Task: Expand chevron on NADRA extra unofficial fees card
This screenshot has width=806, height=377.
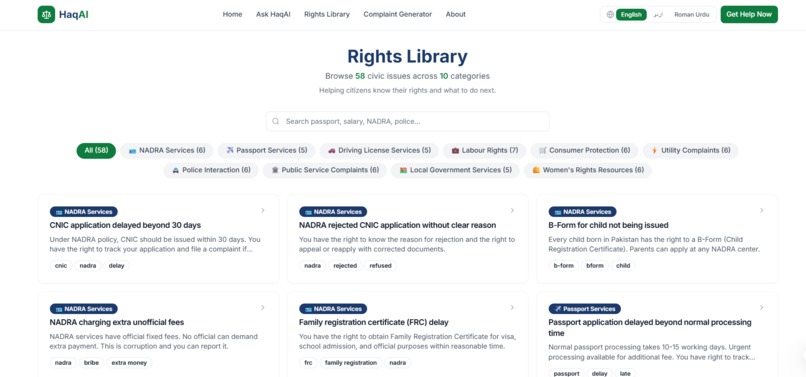Action: (263, 308)
